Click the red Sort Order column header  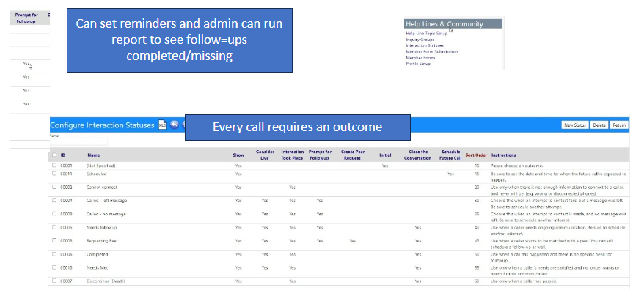[x=476, y=155]
